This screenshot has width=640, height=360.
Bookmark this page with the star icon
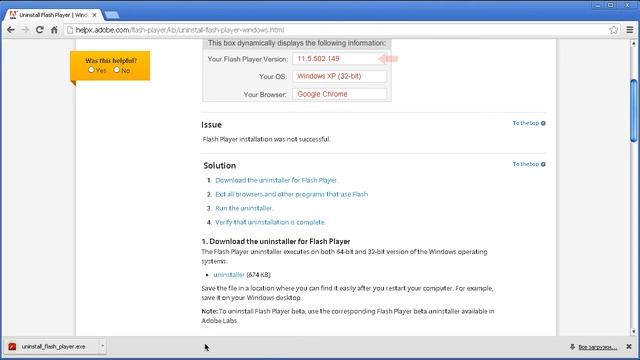click(613, 30)
